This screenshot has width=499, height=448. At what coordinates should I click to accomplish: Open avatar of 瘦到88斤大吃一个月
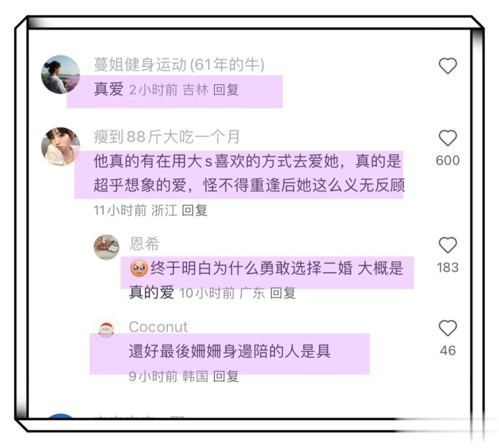(x=60, y=147)
